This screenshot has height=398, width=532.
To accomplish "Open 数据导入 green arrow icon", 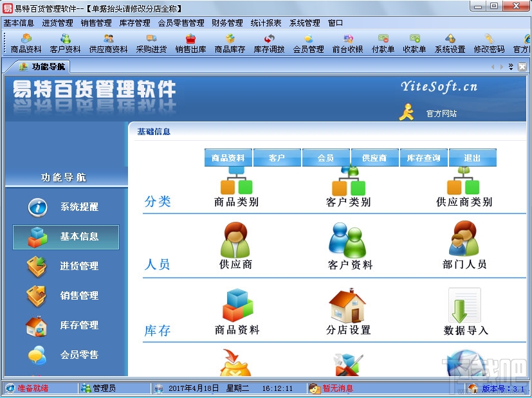I will click(464, 305).
